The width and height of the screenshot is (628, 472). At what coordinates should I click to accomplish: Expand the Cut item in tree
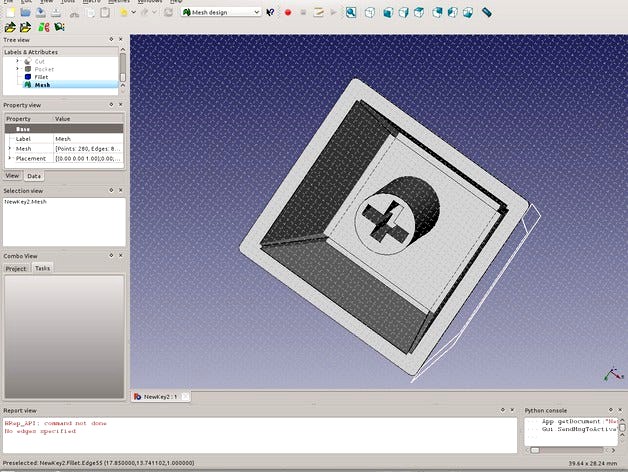[x=17, y=60]
